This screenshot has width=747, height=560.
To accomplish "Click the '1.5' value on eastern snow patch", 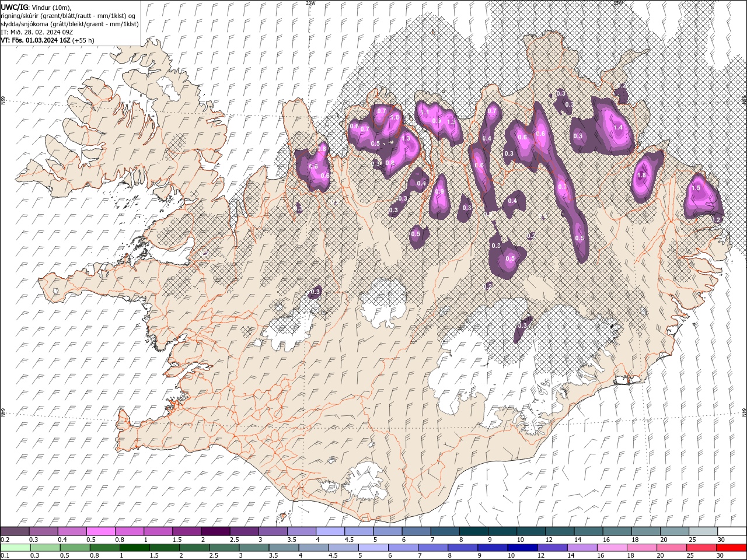I will coord(696,188).
